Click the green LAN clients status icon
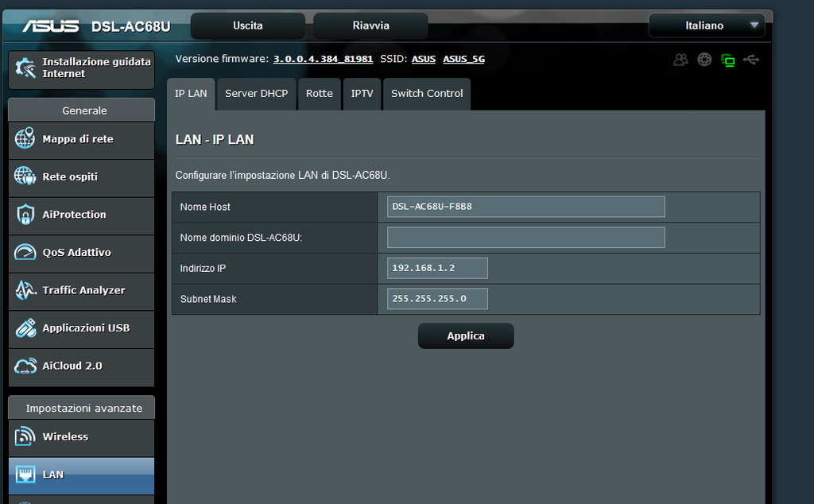 point(728,60)
